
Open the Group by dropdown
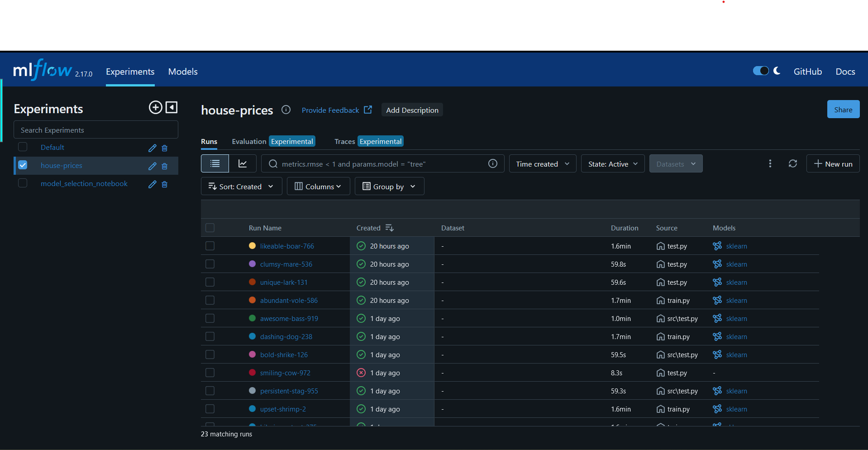click(389, 186)
